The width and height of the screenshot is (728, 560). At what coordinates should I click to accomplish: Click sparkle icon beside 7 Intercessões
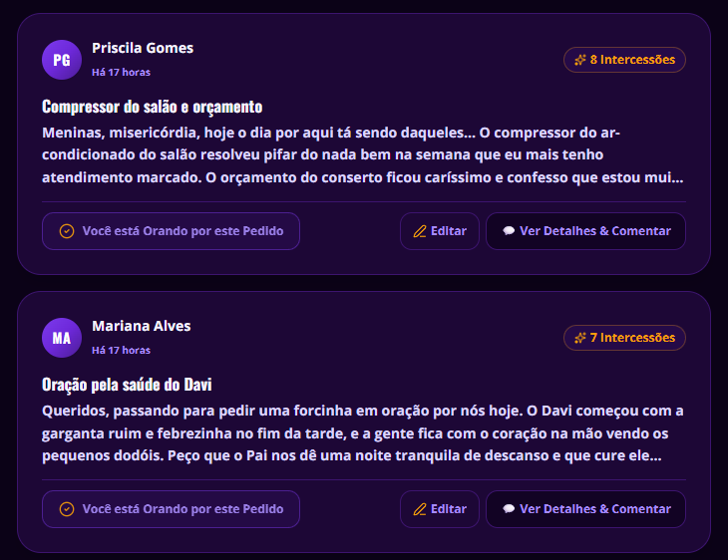[x=580, y=338]
